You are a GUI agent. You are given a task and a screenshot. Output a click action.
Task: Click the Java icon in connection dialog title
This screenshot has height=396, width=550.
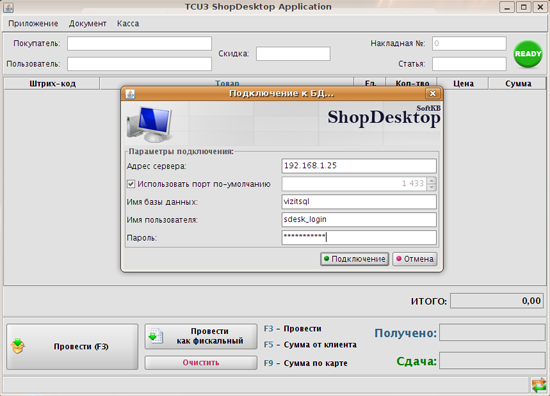(130, 94)
